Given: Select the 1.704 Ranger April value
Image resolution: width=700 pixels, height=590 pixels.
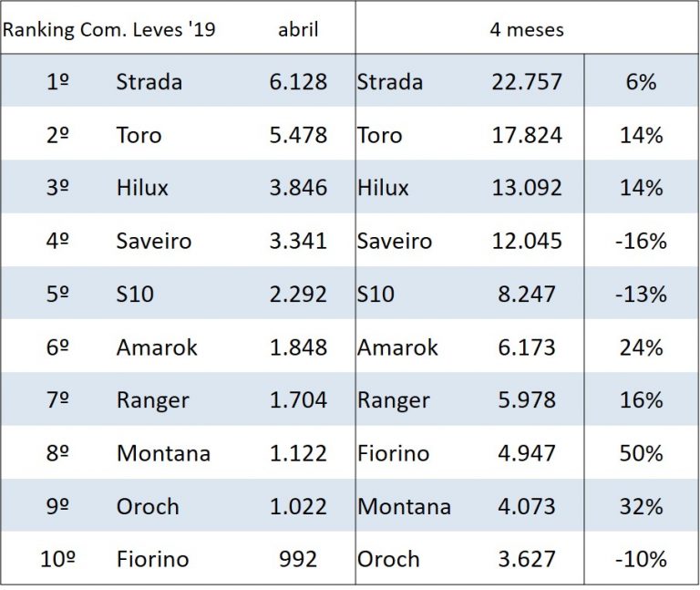Looking at the screenshot, I should pyautogui.click(x=298, y=400).
